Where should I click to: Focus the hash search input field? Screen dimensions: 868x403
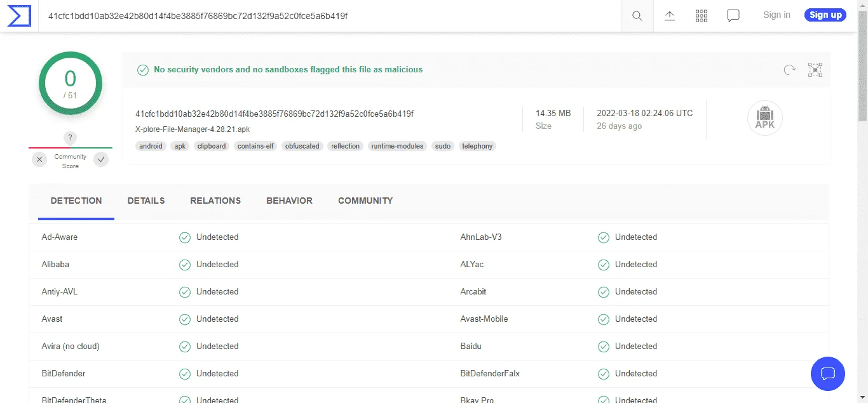point(330,16)
